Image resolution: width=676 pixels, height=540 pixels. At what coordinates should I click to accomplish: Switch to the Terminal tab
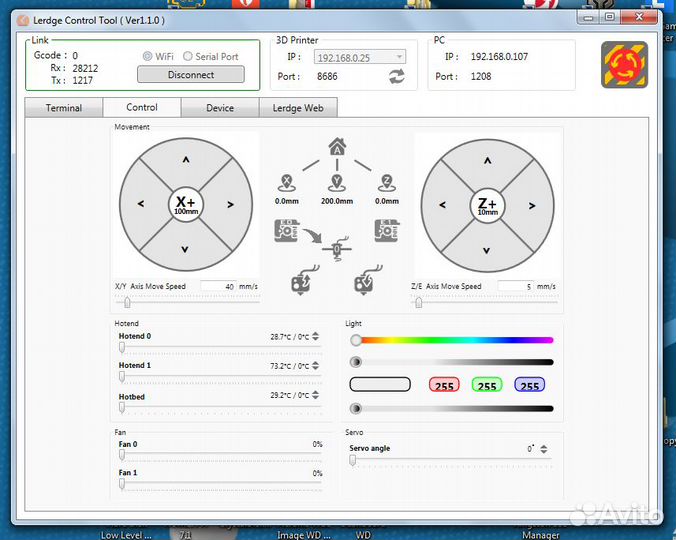pos(64,108)
